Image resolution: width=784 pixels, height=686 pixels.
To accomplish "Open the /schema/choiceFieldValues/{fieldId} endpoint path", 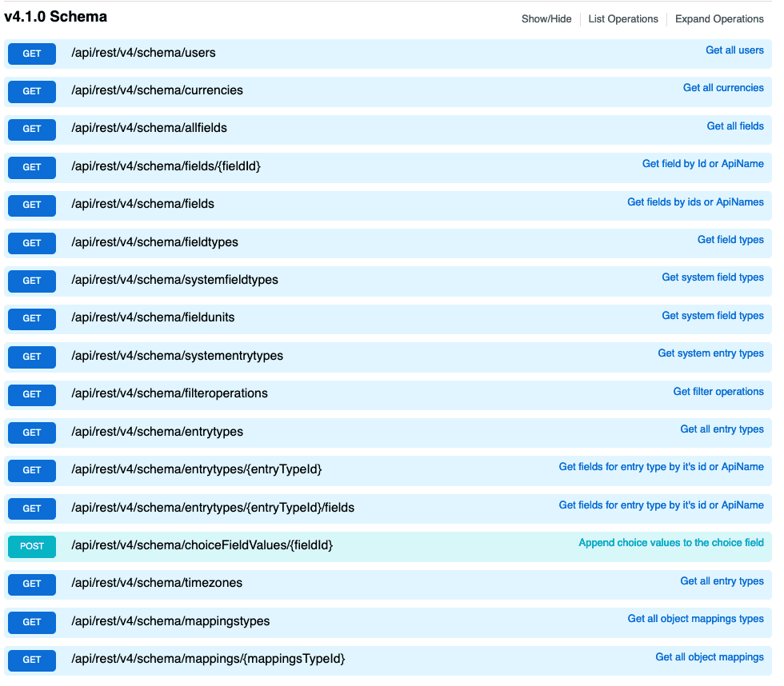I will click(202, 545).
